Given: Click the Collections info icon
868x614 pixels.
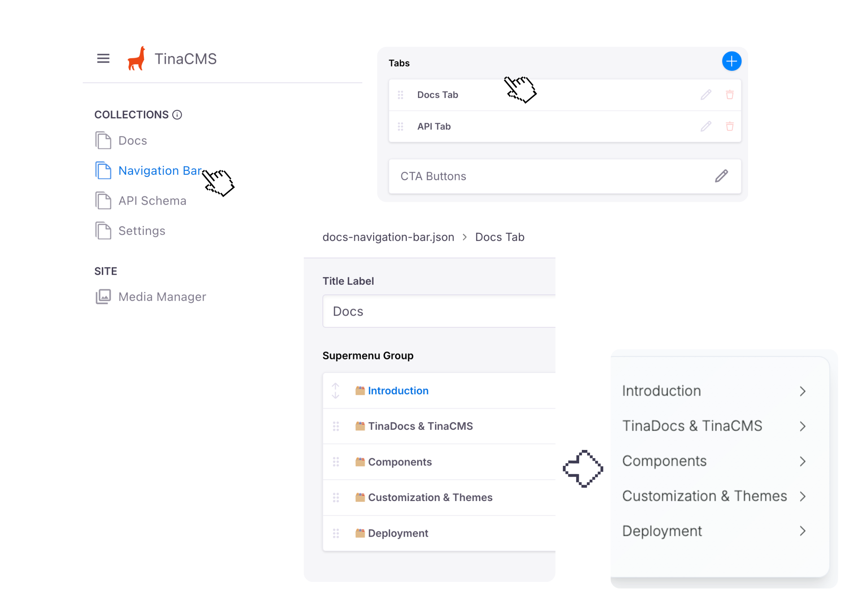Looking at the screenshot, I should pos(177,115).
